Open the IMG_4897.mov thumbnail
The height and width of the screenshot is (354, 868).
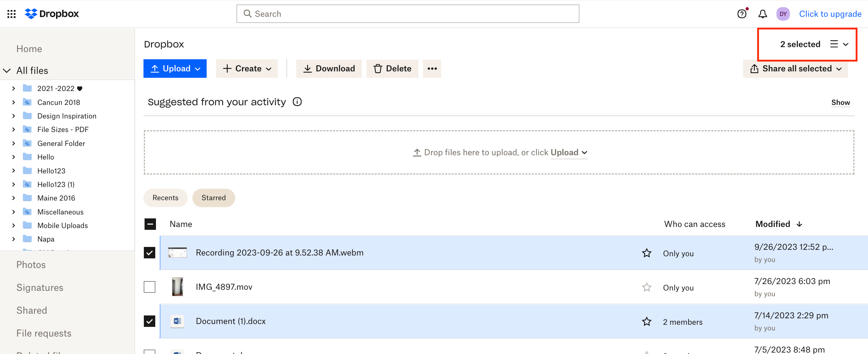click(x=177, y=287)
